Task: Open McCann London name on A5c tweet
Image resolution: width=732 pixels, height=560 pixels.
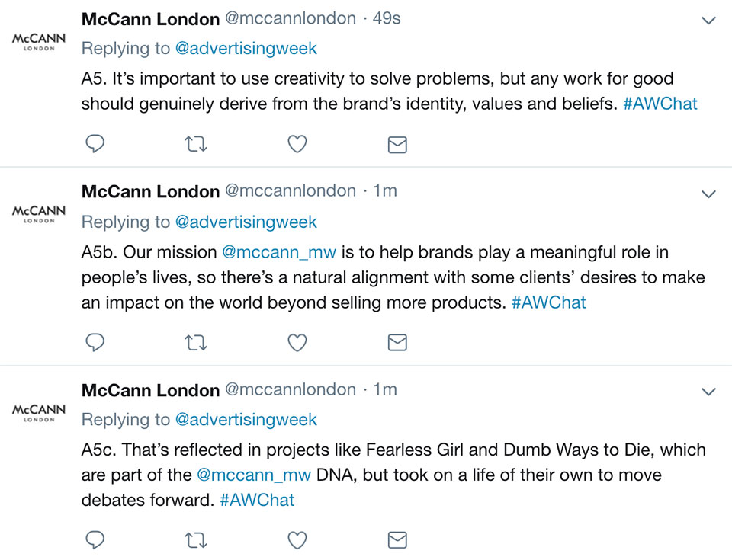Action: [x=150, y=390]
